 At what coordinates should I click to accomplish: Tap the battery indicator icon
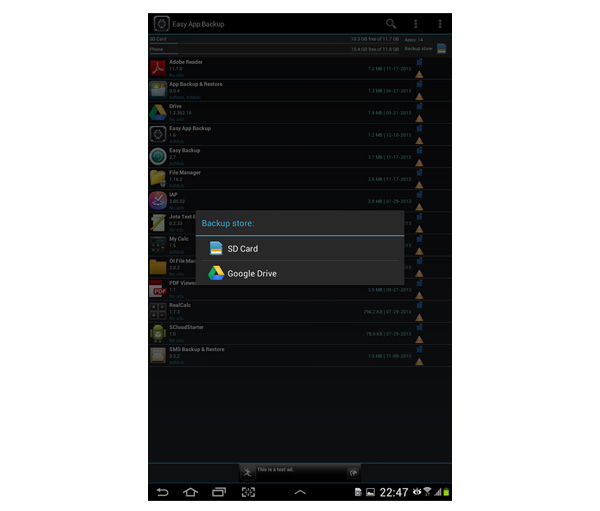tap(446, 492)
